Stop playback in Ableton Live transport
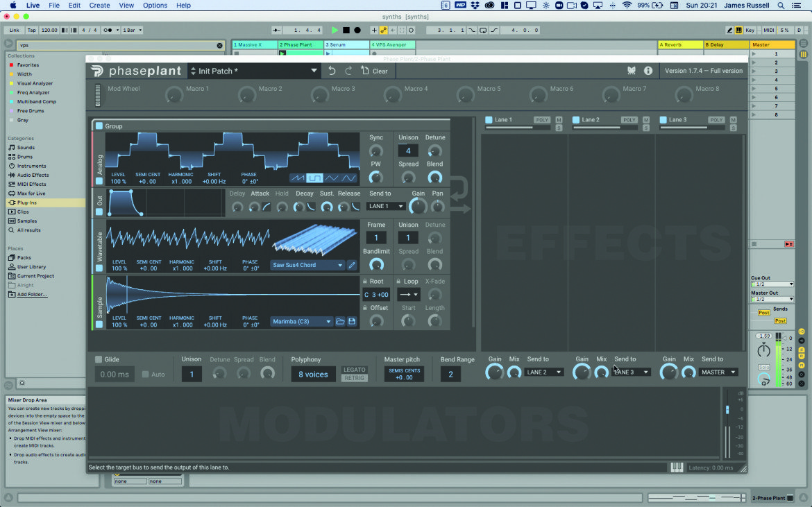The height and width of the screenshot is (507, 812). (x=346, y=30)
